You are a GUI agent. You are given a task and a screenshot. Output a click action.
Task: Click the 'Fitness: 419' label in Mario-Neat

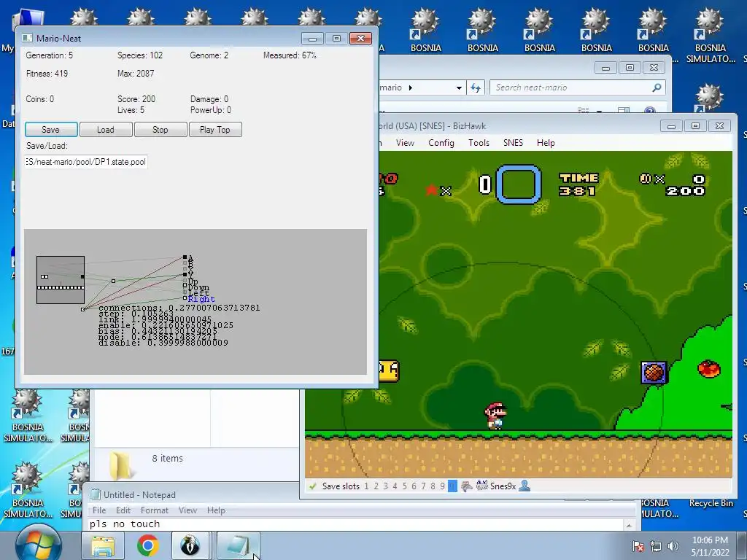tap(47, 74)
